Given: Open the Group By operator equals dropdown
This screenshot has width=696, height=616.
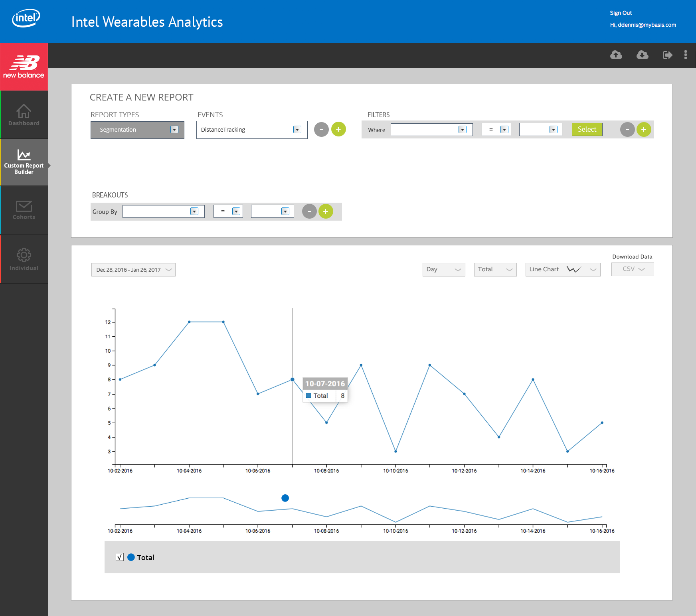Looking at the screenshot, I should click(228, 211).
